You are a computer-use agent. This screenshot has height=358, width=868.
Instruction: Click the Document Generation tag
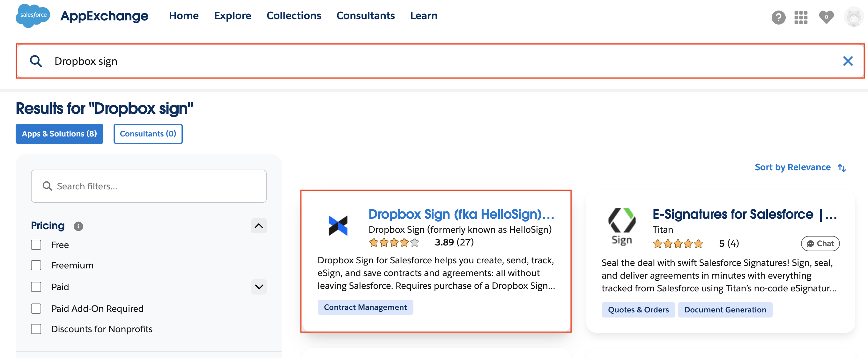725,310
